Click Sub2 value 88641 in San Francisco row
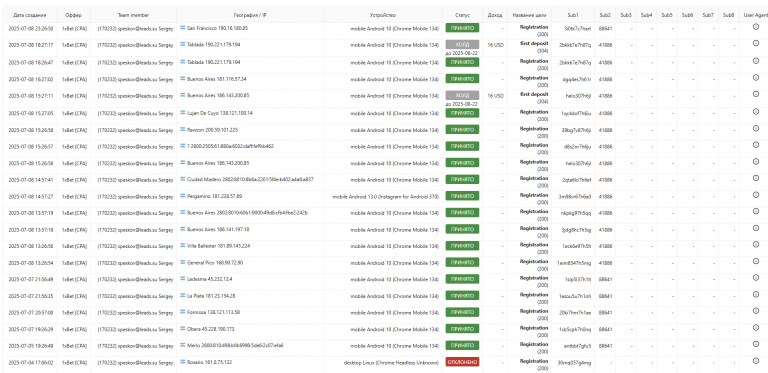Screen dimensions: 768x373 [x=605, y=28]
